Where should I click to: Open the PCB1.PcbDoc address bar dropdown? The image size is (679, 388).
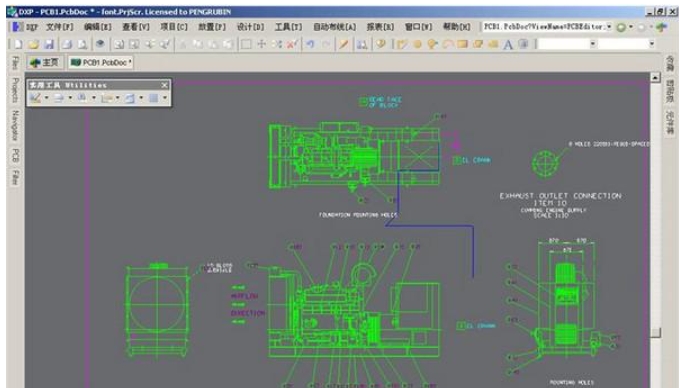609,27
